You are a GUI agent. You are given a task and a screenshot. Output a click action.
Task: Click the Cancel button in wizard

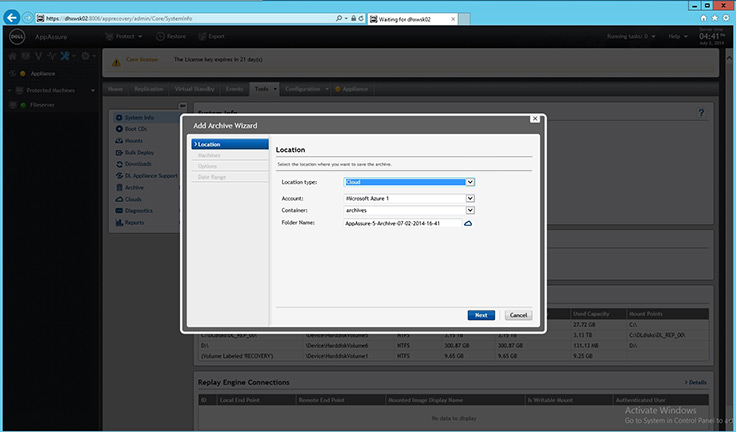tap(518, 315)
